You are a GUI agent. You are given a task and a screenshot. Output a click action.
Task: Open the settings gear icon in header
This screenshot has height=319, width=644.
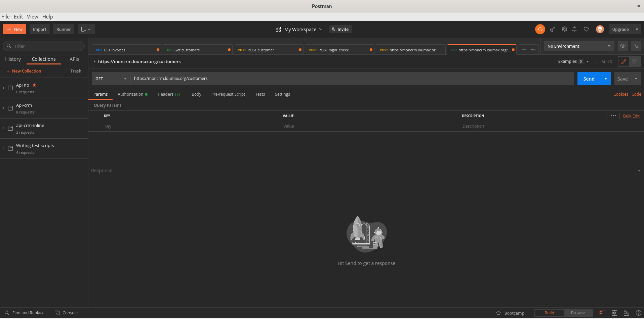click(564, 29)
